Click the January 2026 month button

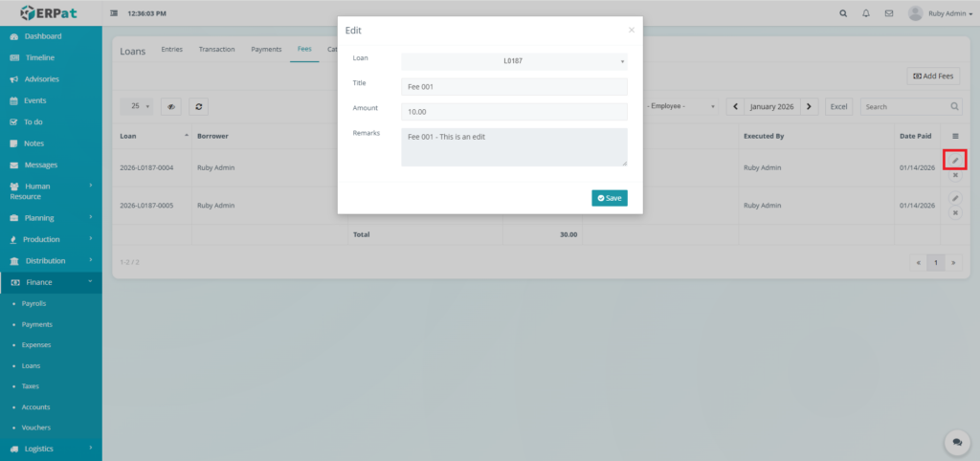pyautogui.click(x=772, y=107)
